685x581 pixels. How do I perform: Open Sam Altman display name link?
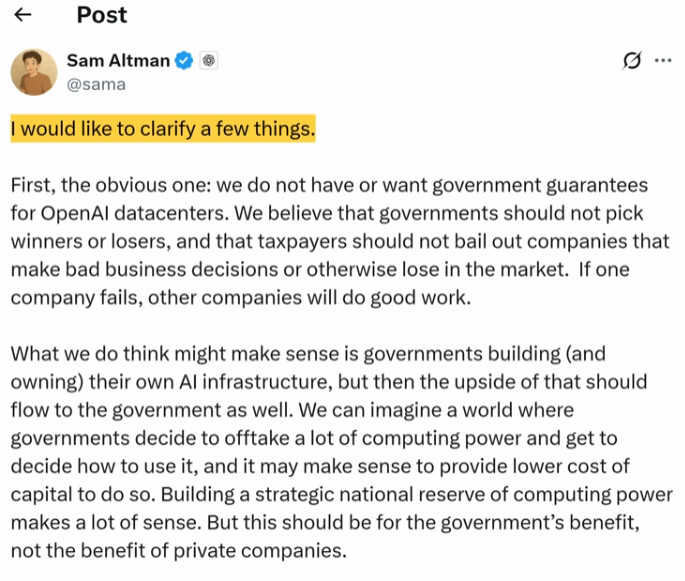point(118,61)
